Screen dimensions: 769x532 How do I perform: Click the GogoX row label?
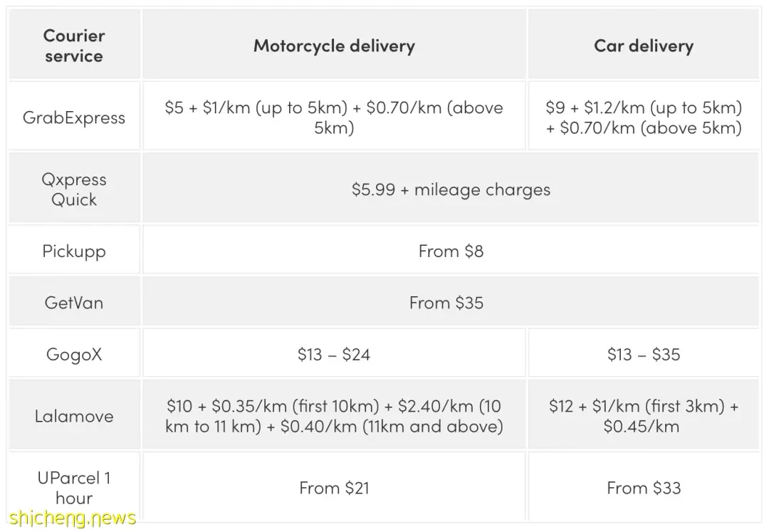coord(74,353)
